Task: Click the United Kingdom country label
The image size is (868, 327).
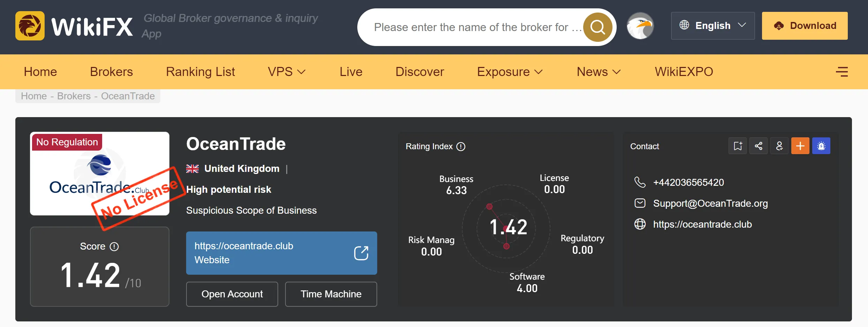Action: pyautogui.click(x=242, y=169)
